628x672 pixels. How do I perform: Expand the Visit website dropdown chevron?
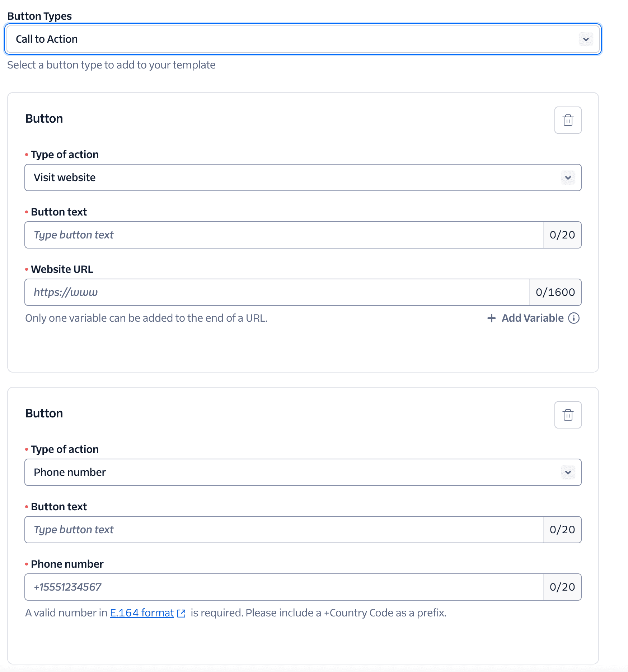[567, 178]
